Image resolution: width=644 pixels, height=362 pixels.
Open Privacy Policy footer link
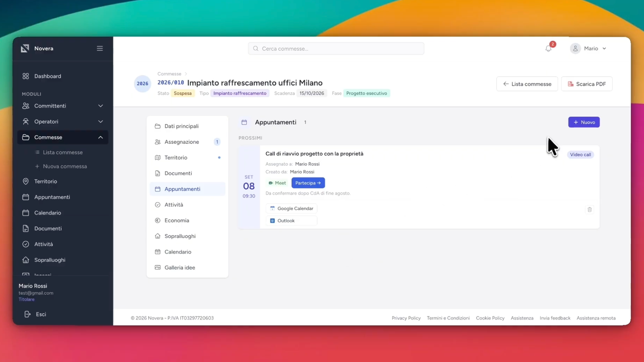pos(406,318)
